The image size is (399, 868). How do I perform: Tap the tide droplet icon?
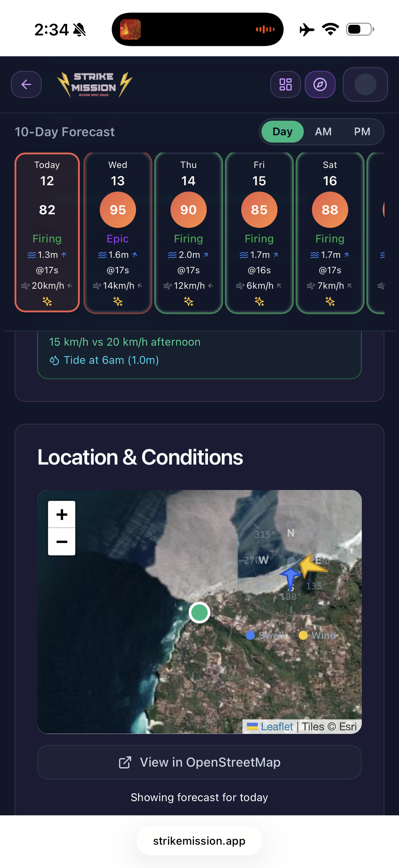[x=54, y=360]
